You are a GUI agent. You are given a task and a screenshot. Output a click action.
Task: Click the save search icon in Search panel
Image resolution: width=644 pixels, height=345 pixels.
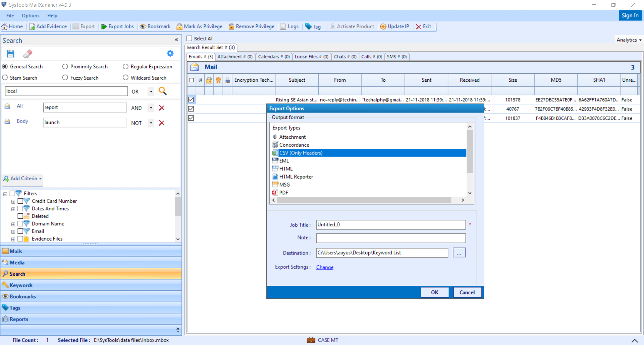[x=10, y=54]
